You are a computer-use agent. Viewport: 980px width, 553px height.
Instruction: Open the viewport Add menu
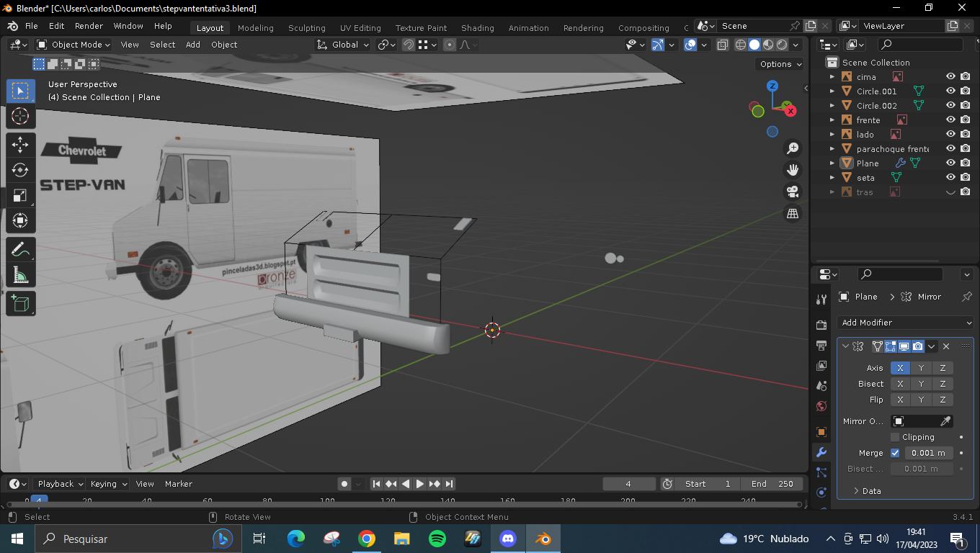[193, 45]
